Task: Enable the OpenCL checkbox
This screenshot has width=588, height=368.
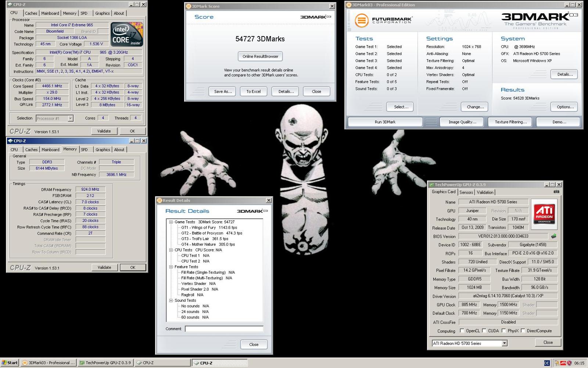Action: (462, 331)
